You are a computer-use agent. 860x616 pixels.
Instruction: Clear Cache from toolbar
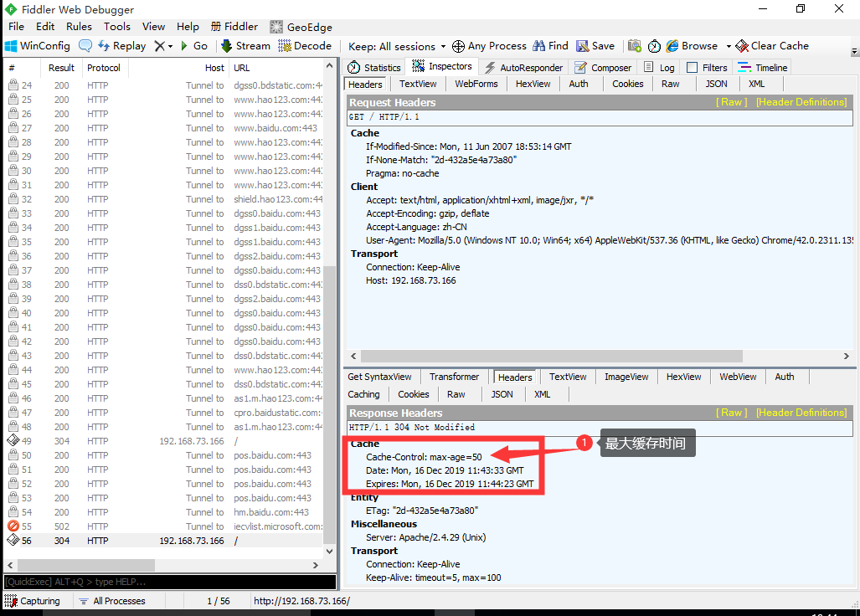[772, 46]
